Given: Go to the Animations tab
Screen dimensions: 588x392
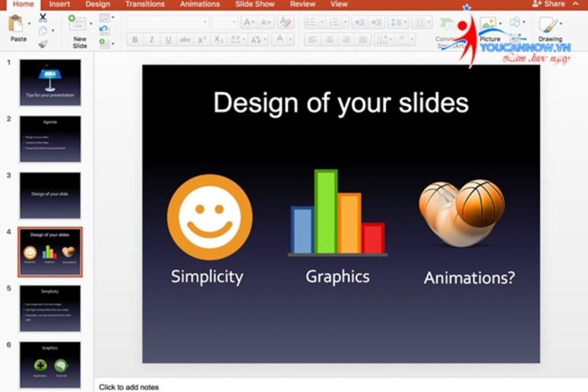Looking at the screenshot, I should 200,4.
